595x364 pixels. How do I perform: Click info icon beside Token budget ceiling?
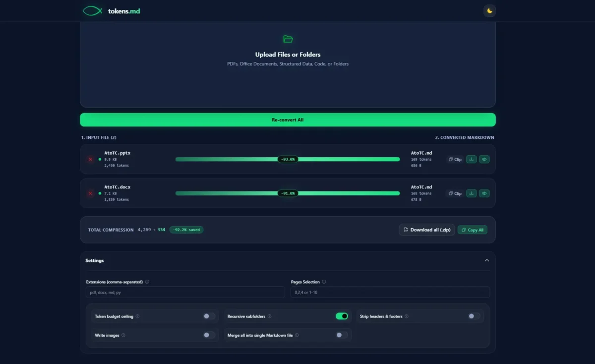(138, 316)
